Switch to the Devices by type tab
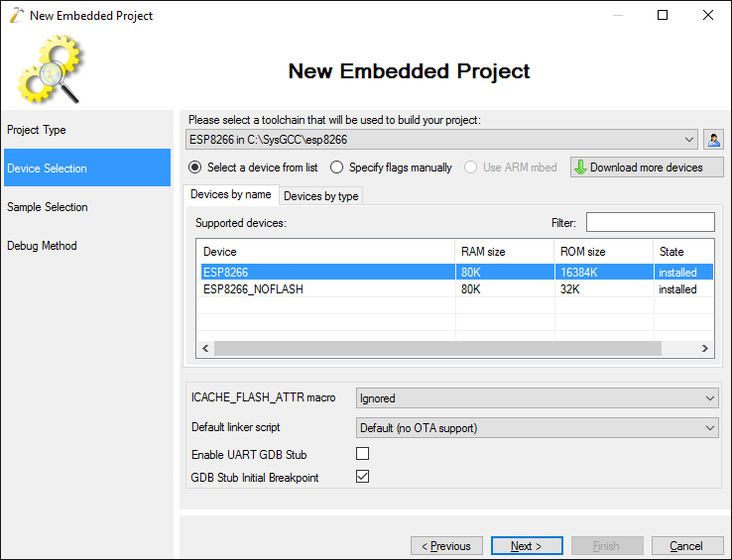The image size is (732, 560). (x=321, y=196)
